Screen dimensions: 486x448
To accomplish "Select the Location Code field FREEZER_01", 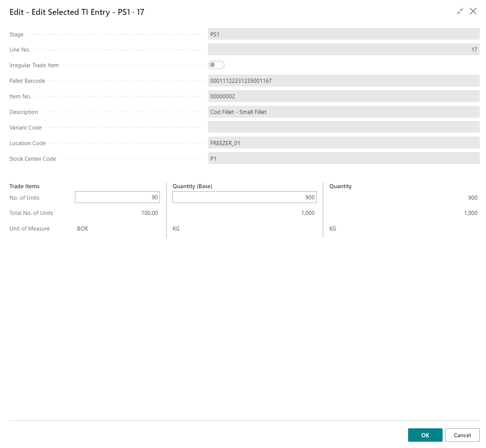I will pyautogui.click(x=344, y=143).
